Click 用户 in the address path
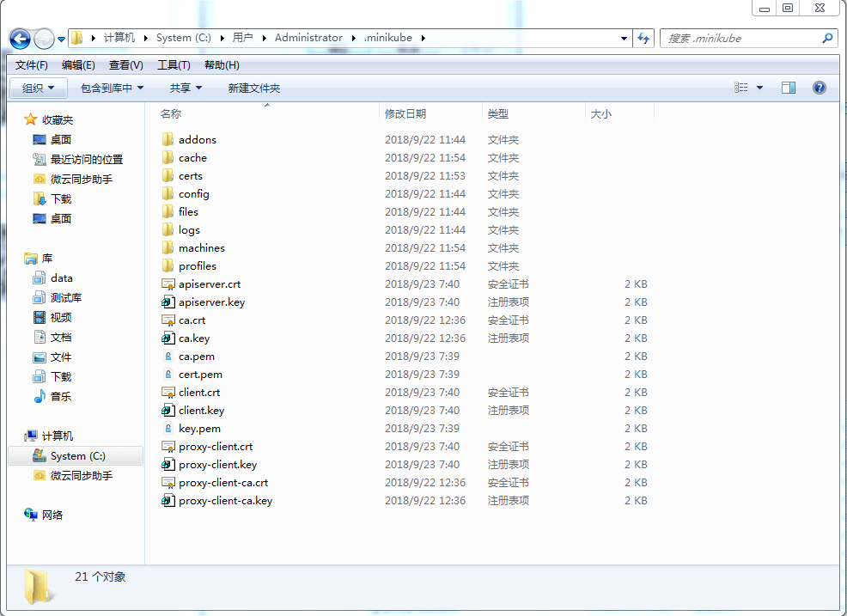 coord(242,38)
